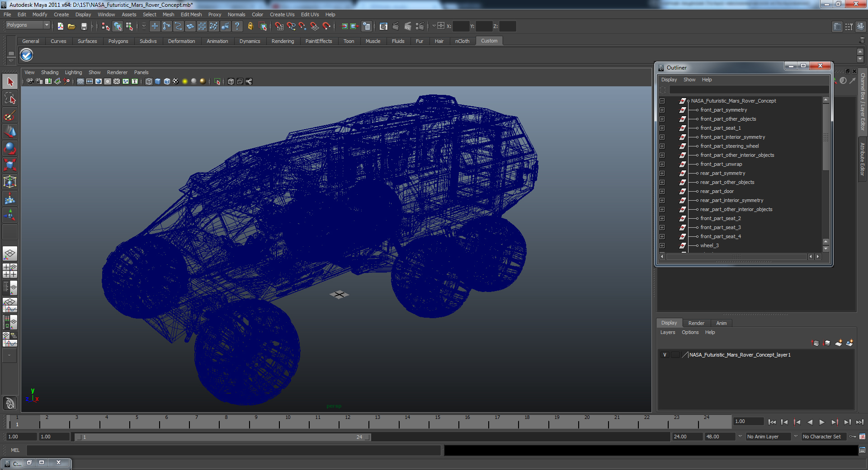Select the arrow Select tool
Screen dimensions: 868x470
[x=10, y=82]
